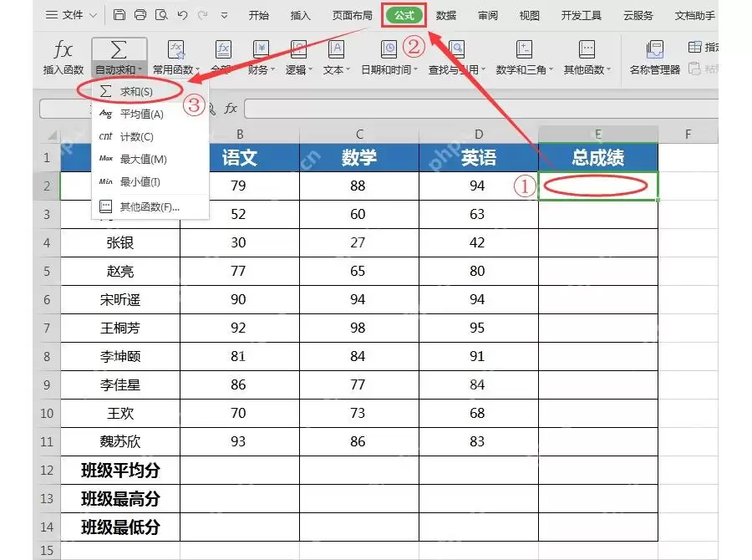This screenshot has height=560, width=752.
Task: Open the 文件 menu
Action: pyautogui.click(x=71, y=15)
